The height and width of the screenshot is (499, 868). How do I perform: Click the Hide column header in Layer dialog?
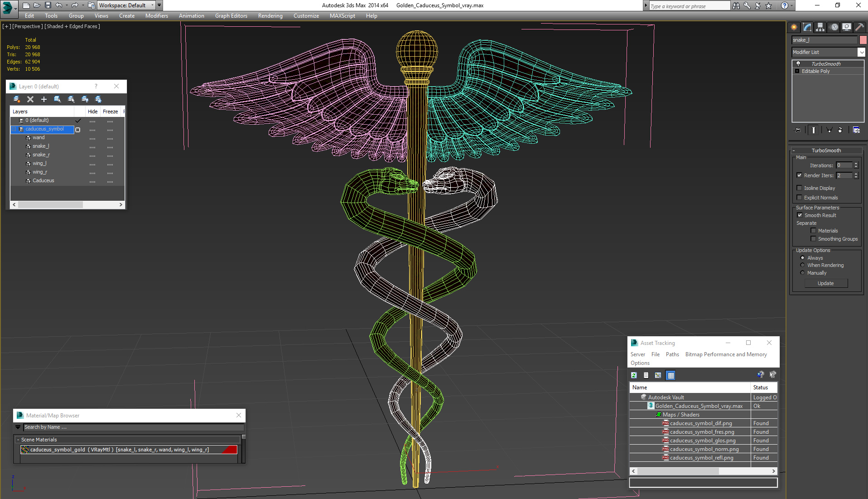click(x=92, y=111)
